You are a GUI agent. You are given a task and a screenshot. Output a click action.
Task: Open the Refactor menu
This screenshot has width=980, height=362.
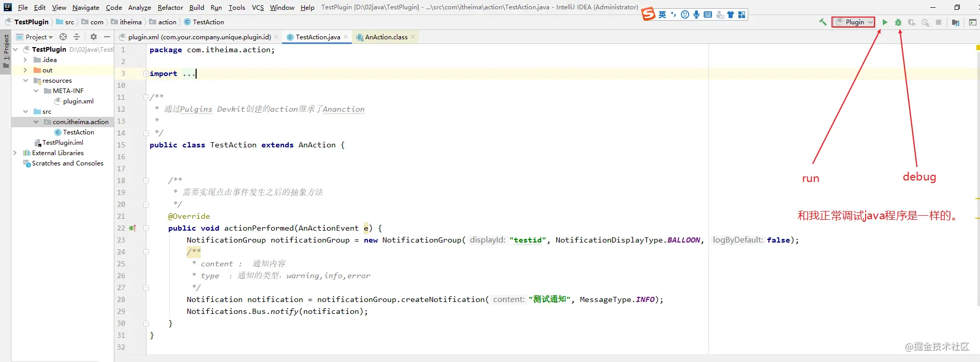pyautogui.click(x=170, y=7)
